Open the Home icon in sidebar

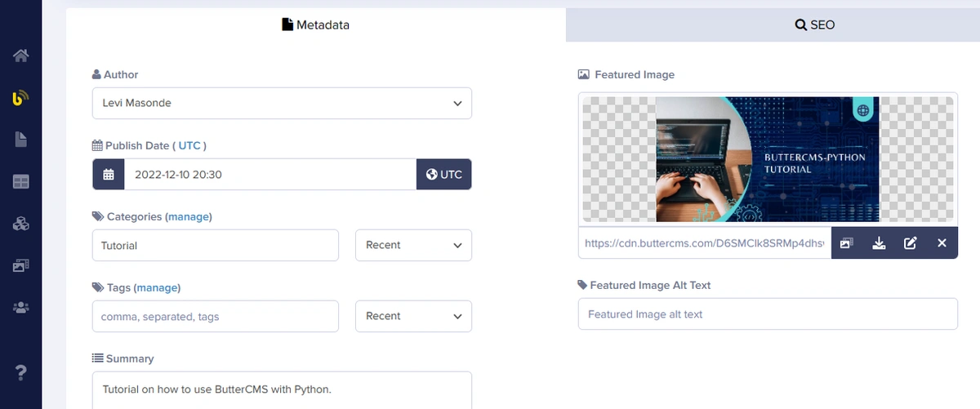pos(20,56)
